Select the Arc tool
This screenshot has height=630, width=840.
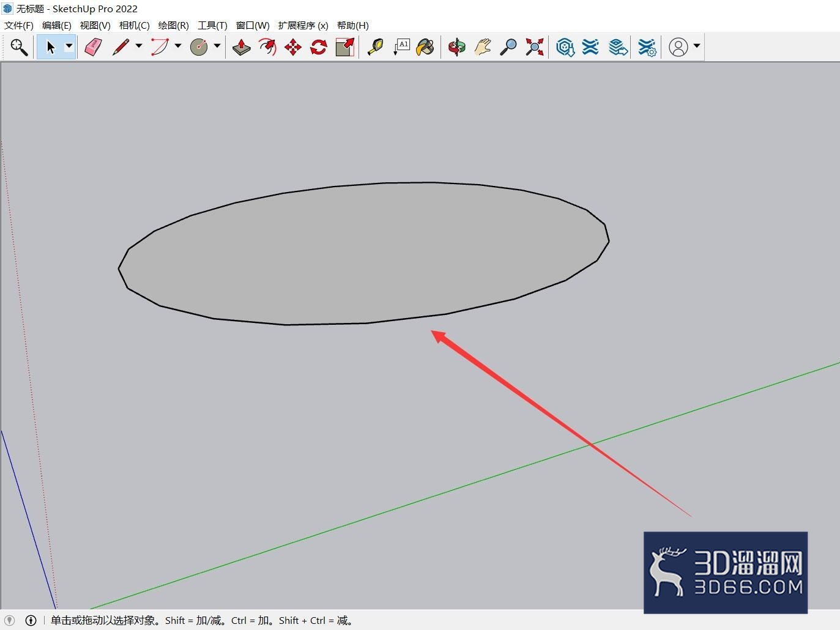pos(160,47)
